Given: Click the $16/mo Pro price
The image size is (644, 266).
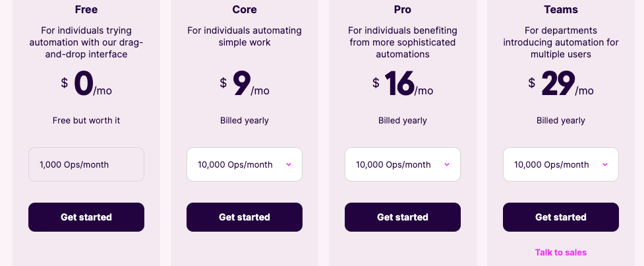Looking at the screenshot, I should pyautogui.click(x=403, y=84).
